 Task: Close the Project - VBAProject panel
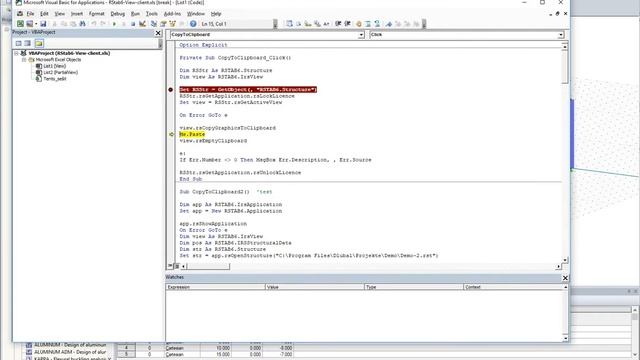click(158, 33)
